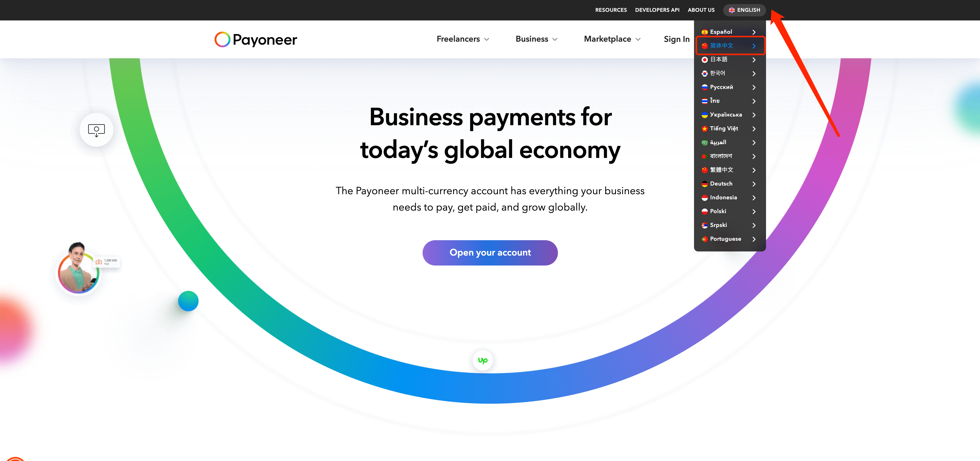
Task: Click the monitor presentation icon
Action: 96,130
